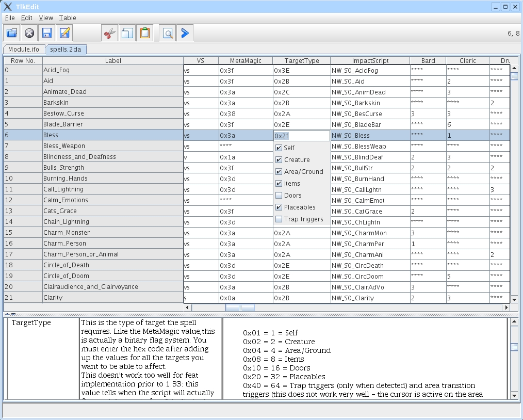The image size is (523, 420).
Task: Click the Close file X icon
Action: [x=29, y=33]
